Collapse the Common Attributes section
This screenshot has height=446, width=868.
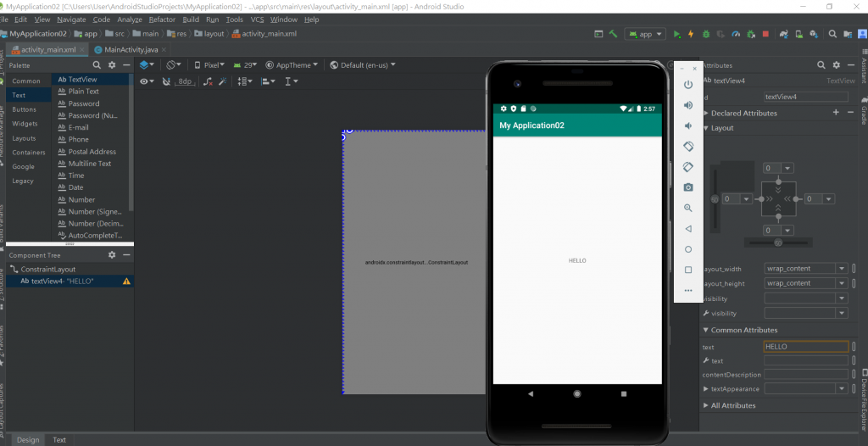(706, 330)
